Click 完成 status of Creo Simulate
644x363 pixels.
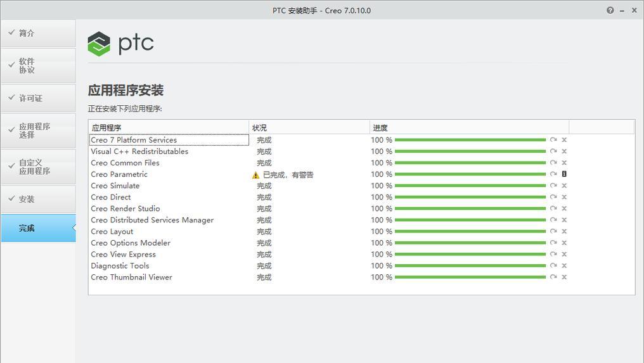coord(264,186)
